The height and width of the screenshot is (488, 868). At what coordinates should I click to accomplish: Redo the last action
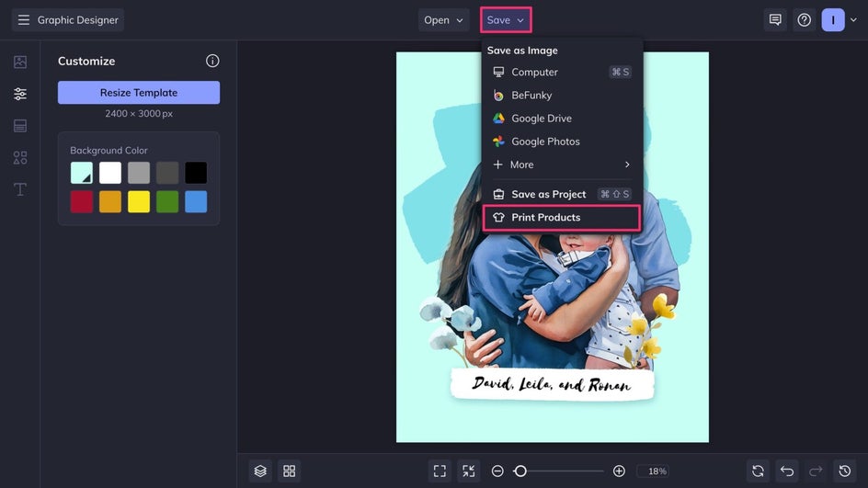816,471
